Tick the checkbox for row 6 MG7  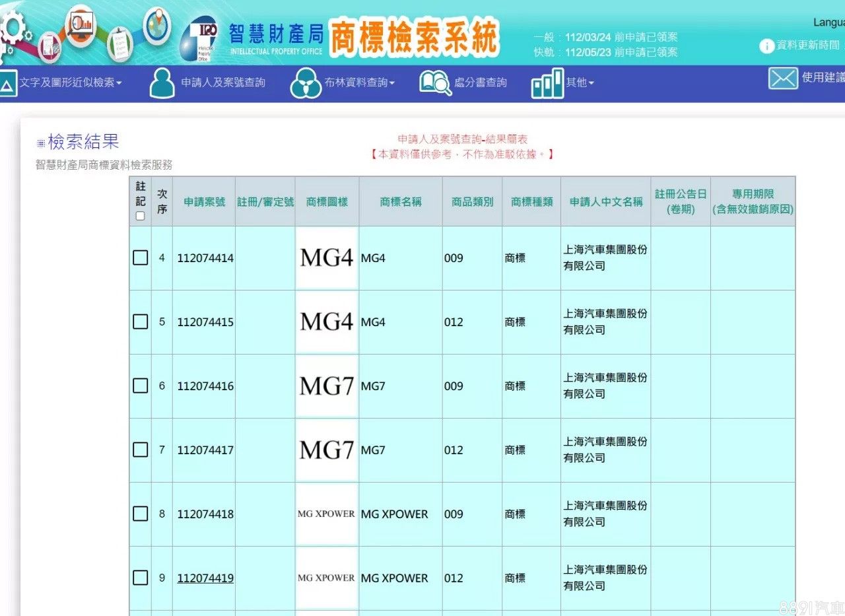tap(141, 386)
